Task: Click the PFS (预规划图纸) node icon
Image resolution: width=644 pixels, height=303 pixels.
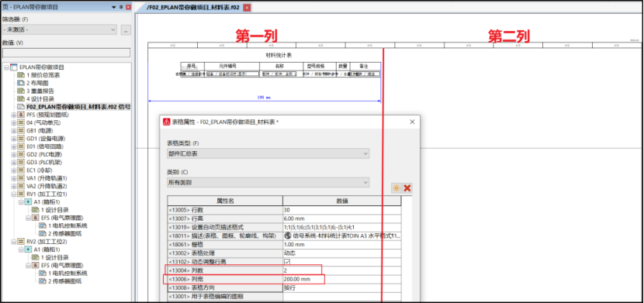Action: pyautogui.click(x=21, y=115)
